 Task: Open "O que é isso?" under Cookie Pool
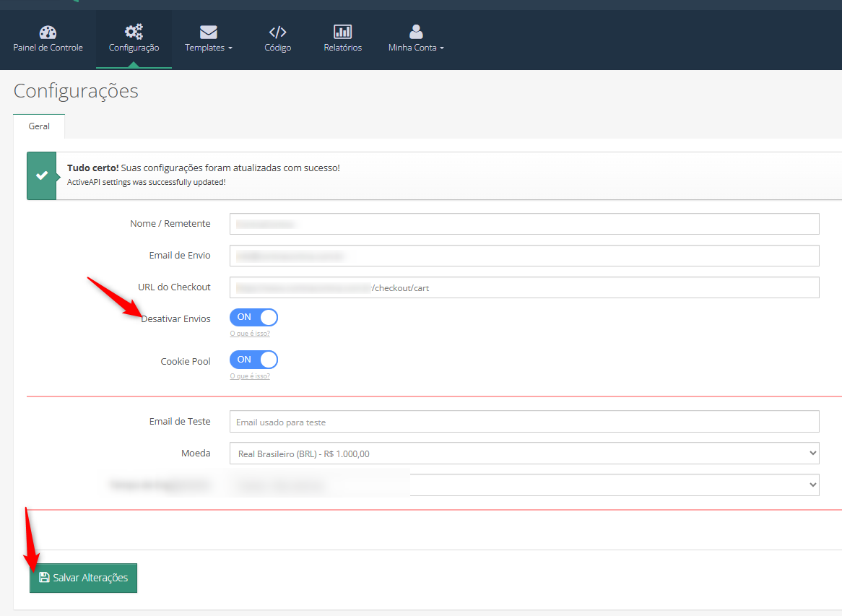tap(250, 376)
